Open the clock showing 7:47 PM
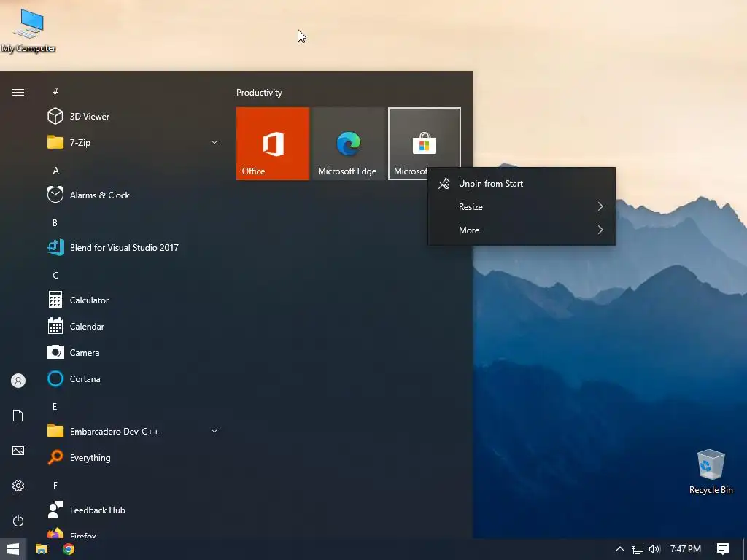747x560 pixels. pos(685,549)
